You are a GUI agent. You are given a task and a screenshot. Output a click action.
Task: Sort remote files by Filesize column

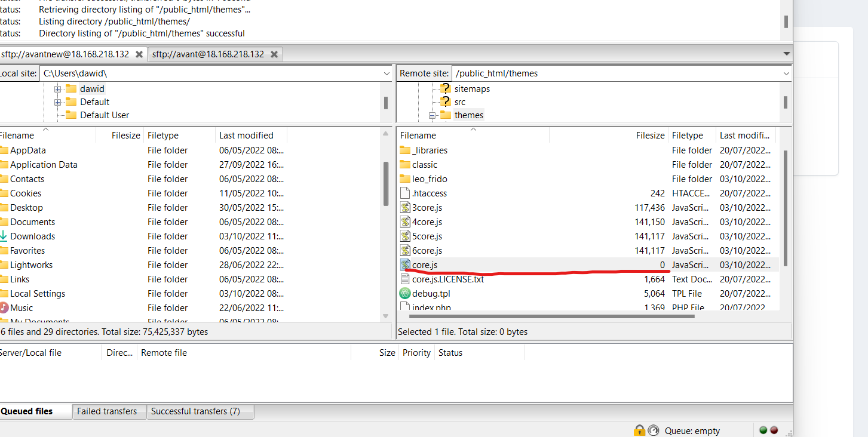click(x=608, y=136)
